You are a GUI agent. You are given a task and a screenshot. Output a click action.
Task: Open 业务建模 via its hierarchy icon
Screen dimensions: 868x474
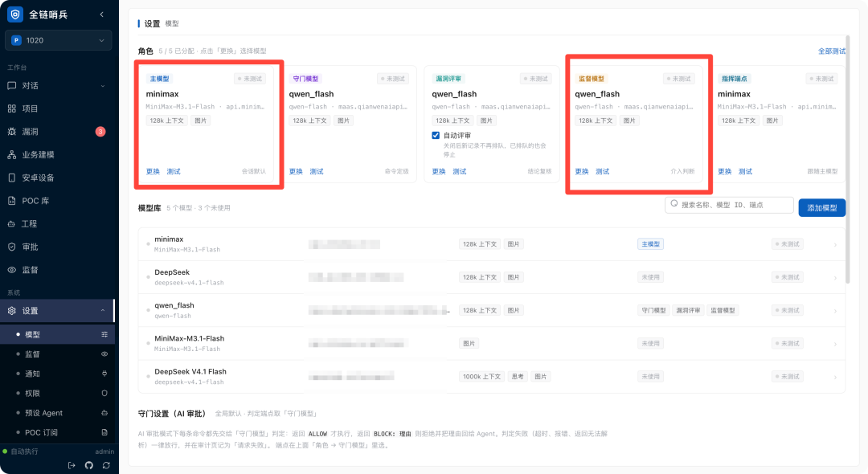[11, 155]
